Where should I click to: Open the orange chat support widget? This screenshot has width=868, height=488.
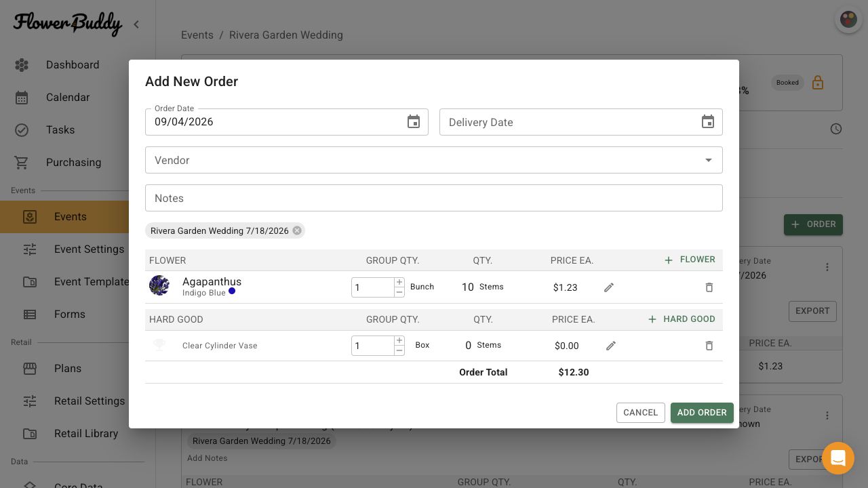[838, 458]
